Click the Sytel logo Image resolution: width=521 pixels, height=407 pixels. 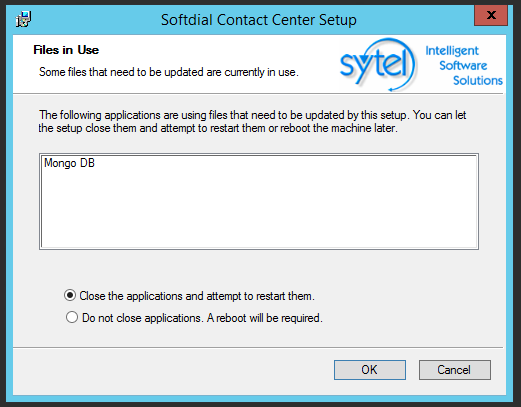pyautogui.click(x=377, y=64)
